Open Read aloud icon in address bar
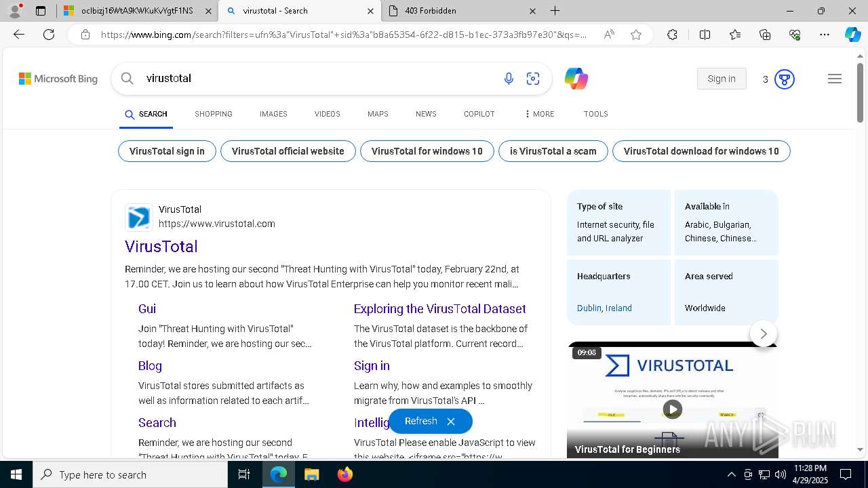Screen dimensions: 868x488 coord(609,35)
